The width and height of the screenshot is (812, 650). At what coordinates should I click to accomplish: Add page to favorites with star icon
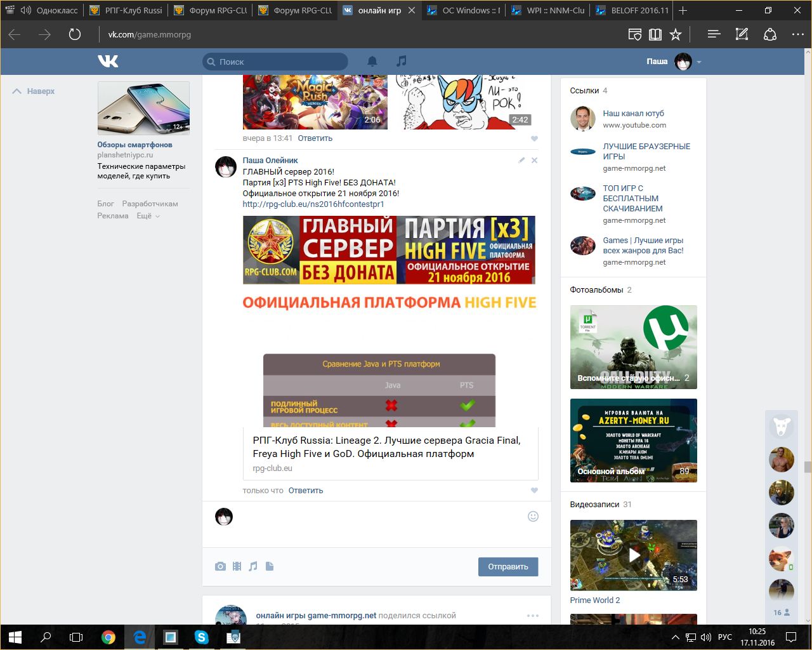click(x=676, y=34)
